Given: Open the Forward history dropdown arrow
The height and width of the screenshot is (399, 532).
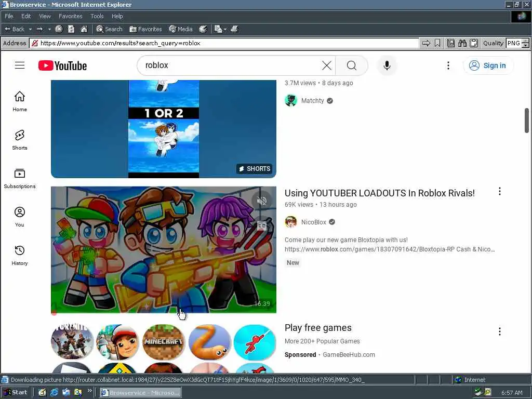Looking at the screenshot, I should 49,29.
